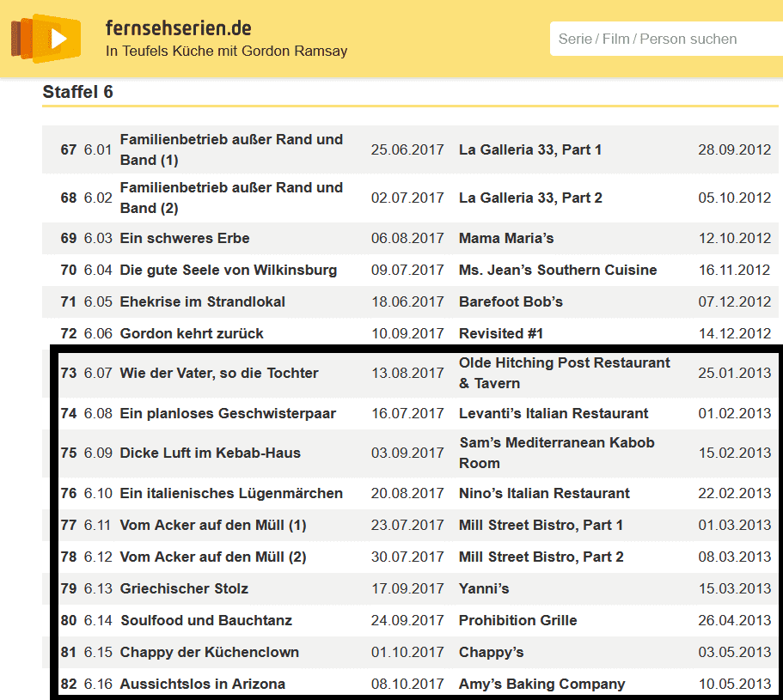This screenshot has height=700, width=783.
Task: Click original title 'Chappy's'
Action: click(x=492, y=652)
